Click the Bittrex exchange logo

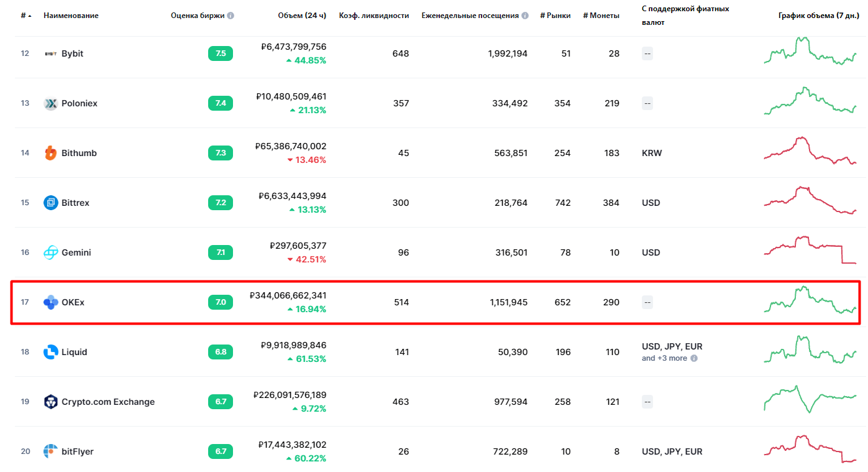[51, 203]
